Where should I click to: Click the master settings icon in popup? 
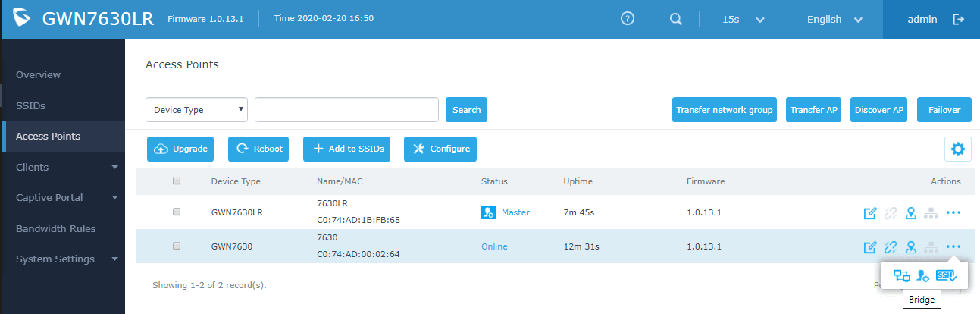point(923,276)
